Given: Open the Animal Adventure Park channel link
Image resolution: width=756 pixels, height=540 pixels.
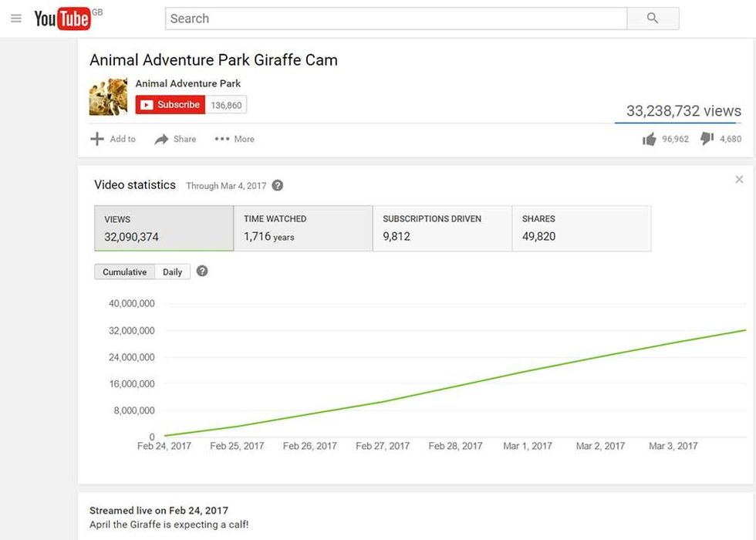Looking at the screenshot, I should [x=187, y=83].
